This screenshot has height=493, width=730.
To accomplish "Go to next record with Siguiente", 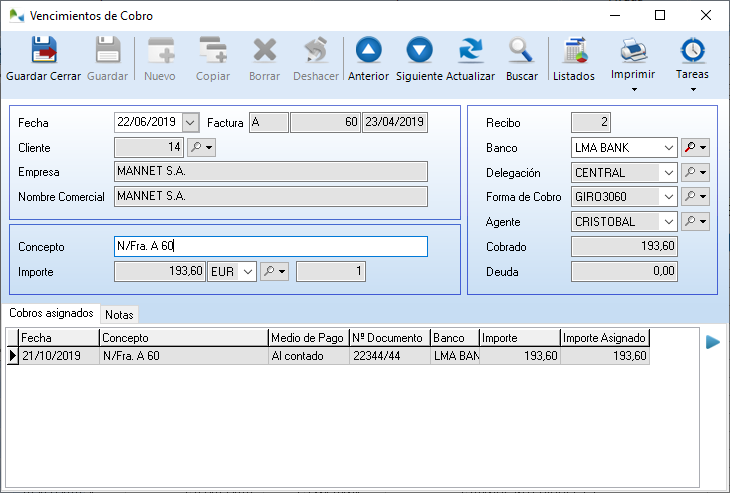I will [x=419, y=51].
